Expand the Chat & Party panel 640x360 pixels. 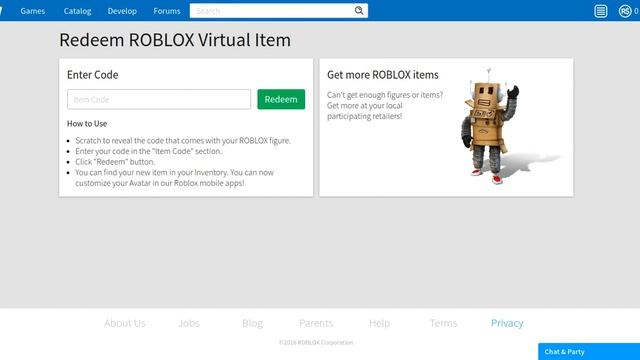(x=589, y=351)
